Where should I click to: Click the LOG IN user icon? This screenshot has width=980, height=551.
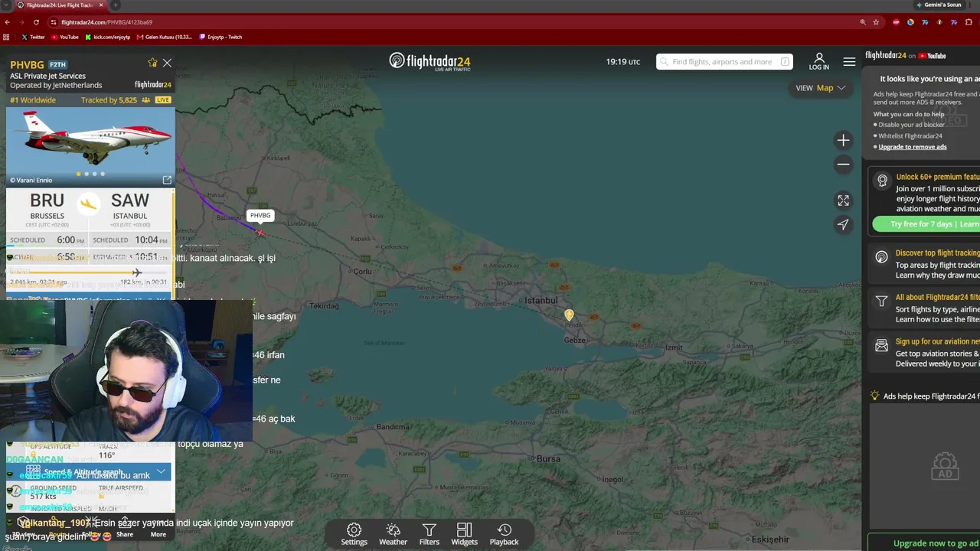pos(818,61)
